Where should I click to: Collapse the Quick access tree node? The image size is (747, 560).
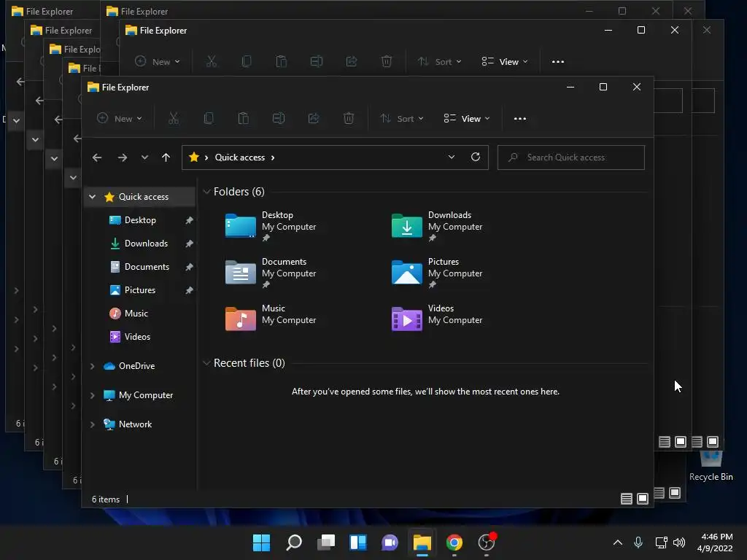pos(93,197)
